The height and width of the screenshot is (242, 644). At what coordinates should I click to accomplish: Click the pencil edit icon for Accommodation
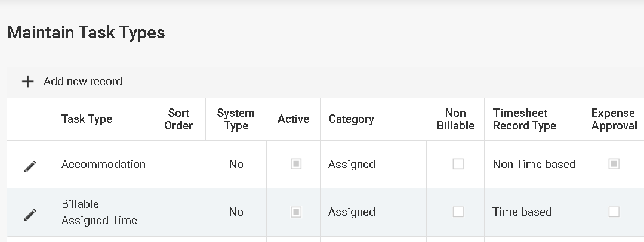click(x=30, y=167)
